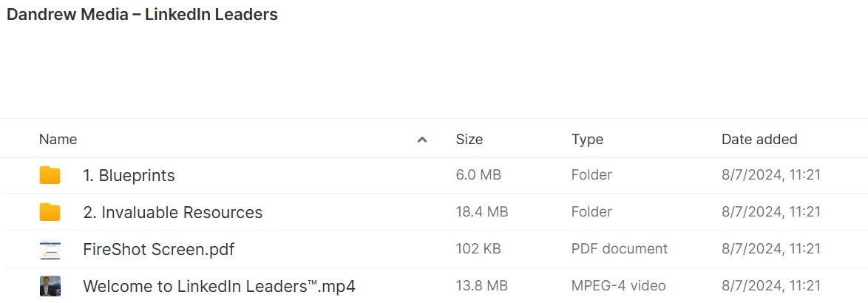This screenshot has width=868, height=303.
Task: Select the FireShot Screen.pdf file icon
Action: [50, 249]
